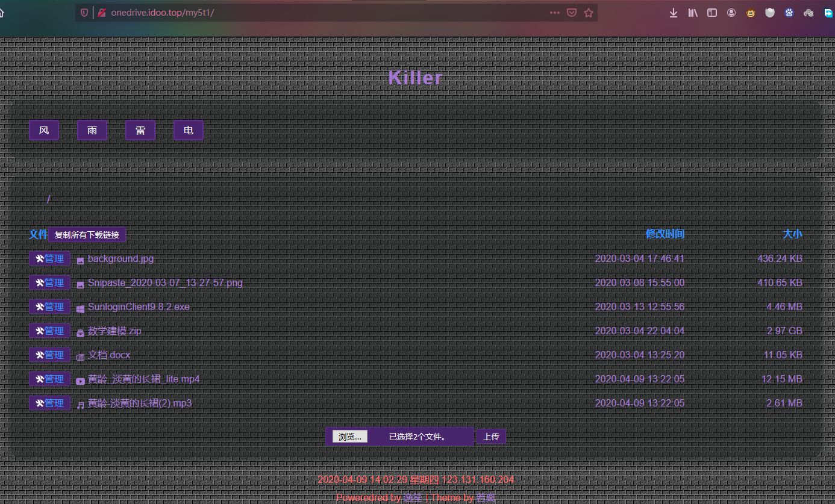Click the white shield extension icon in toolbar
Screen dimensions: 835x504
(x=770, y=13)
